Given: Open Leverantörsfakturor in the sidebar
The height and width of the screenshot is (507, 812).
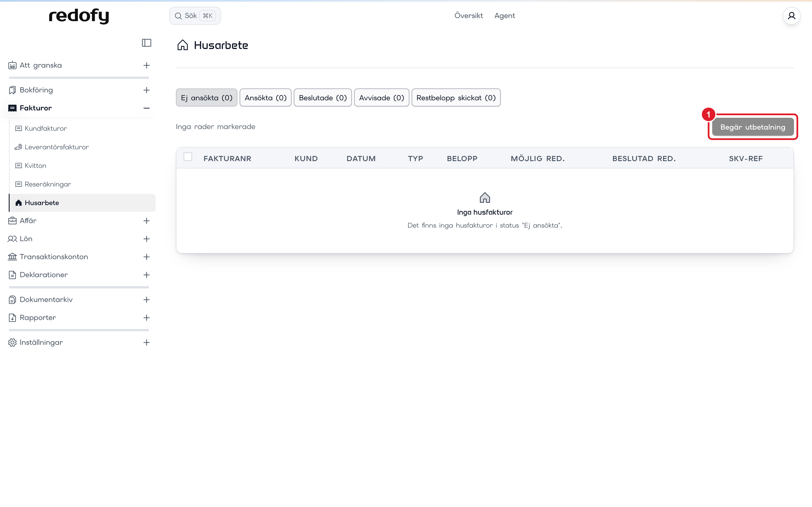Looking at the screenshot, I should point(56,147).
